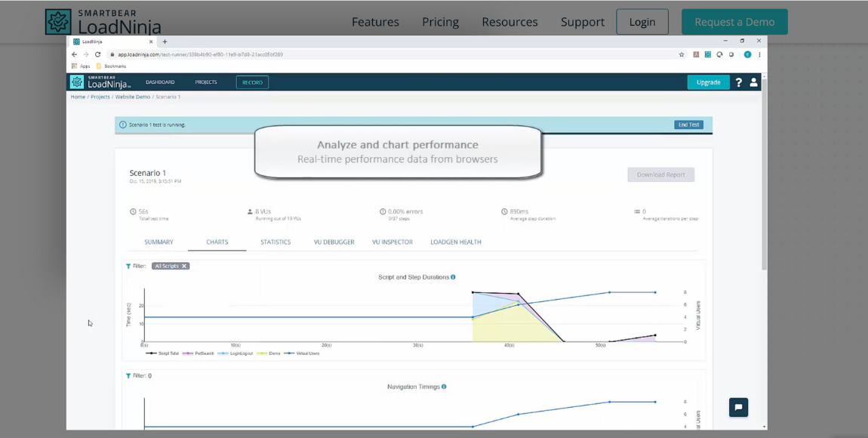Open the account menu via the person icon
The height and width of the screenshot is (438, 868).
(x=753, y=83)
